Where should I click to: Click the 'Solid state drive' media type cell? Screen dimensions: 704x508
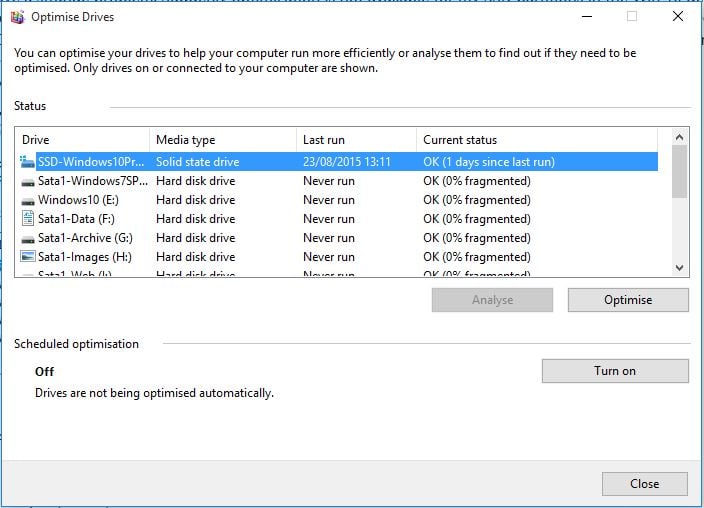(x=198, y=162)
